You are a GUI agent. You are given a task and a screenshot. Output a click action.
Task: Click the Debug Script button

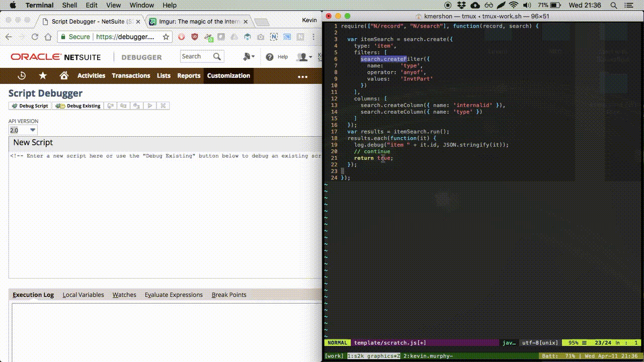(x=30, y=106)
